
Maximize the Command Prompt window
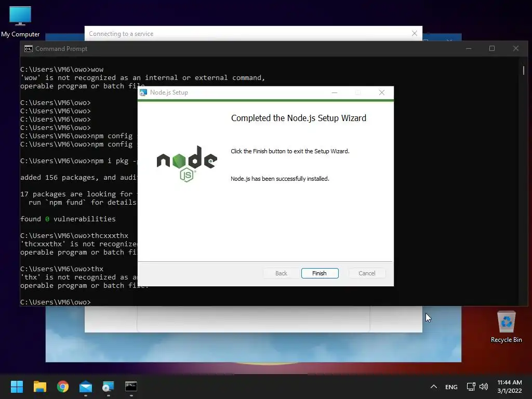point(492,48)
